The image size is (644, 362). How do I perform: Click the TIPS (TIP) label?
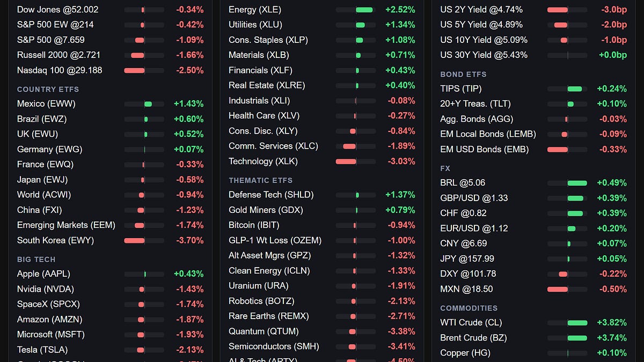(460, 89)
